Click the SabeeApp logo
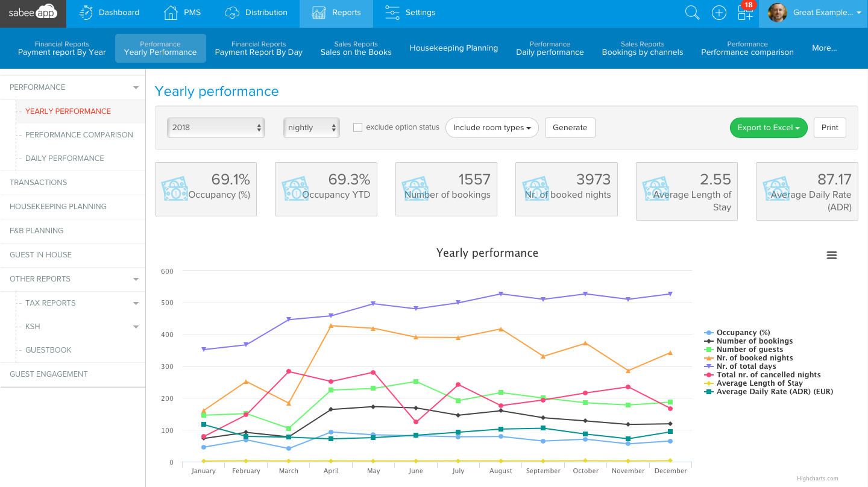Viewport: 868px width, 487px height. (x=33, y=13)
